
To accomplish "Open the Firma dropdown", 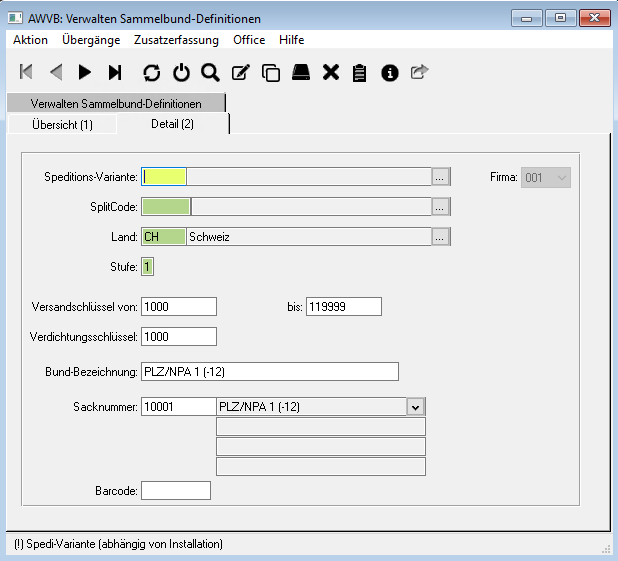I will coord(561,177).
